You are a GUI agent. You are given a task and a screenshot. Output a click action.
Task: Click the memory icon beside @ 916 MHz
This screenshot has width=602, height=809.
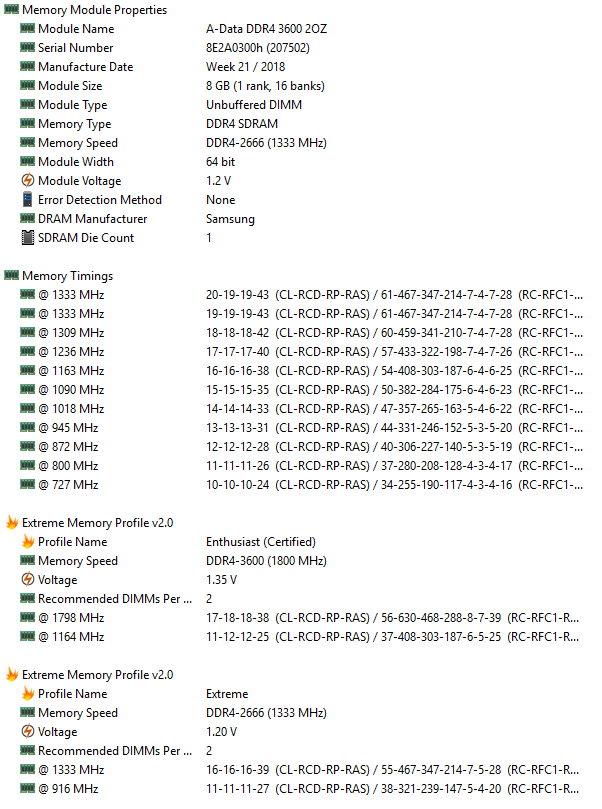tap(27, 788)
